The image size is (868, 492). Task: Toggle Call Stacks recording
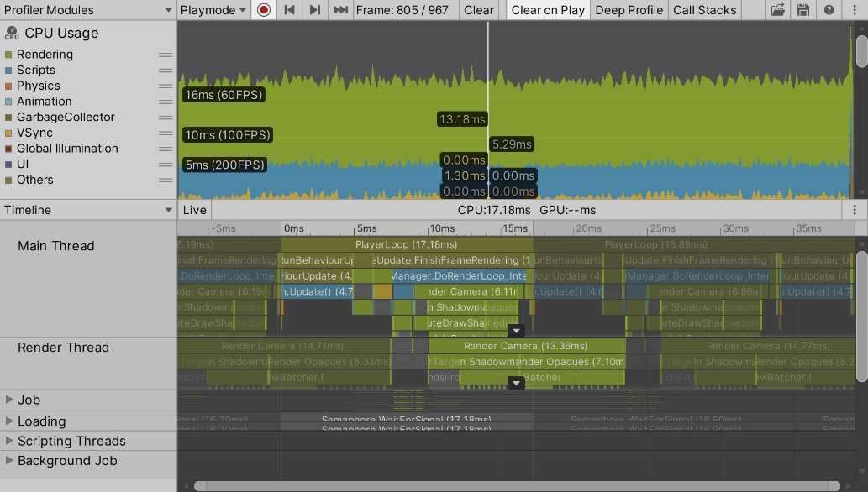[x=704, y=10]
